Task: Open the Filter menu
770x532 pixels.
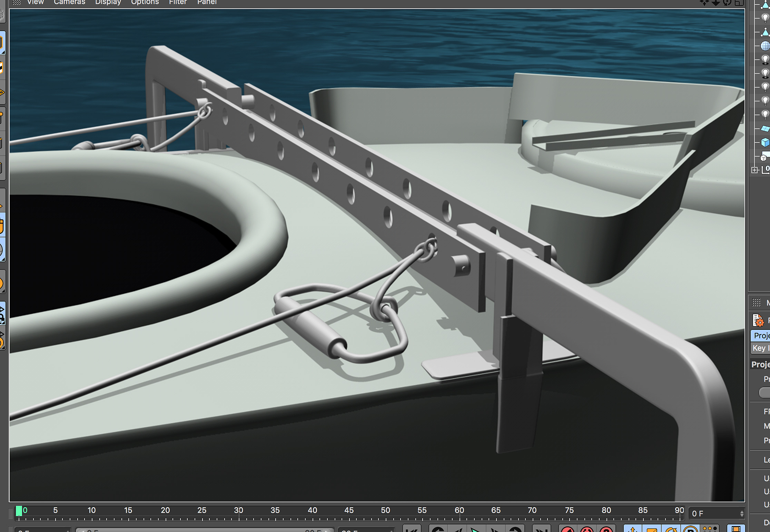Action: click(178, 2)
